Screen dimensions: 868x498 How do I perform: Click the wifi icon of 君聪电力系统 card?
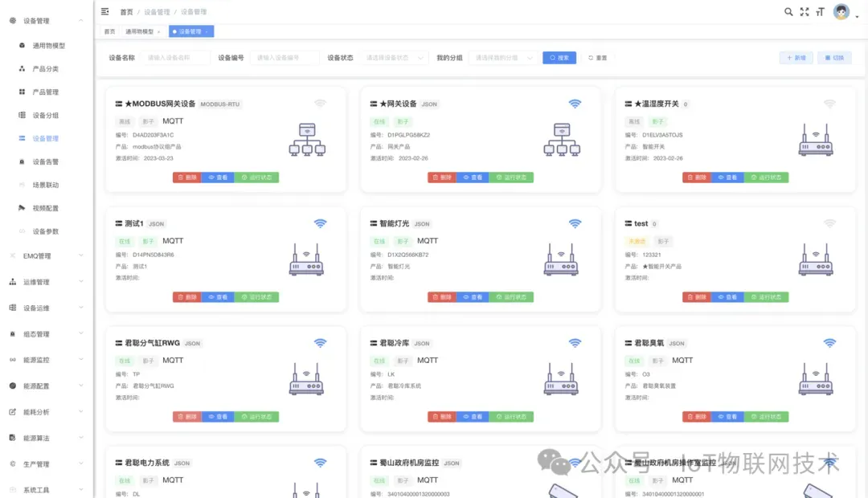click(320, 463)
